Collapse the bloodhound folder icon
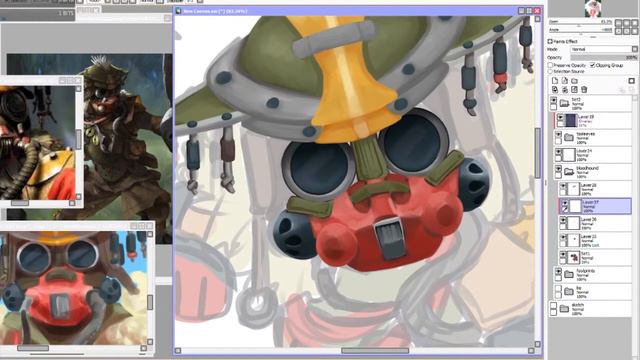 pyautogui.click(x=569, y=172)
